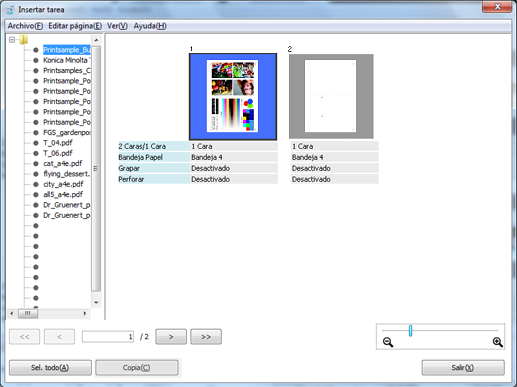Select T_04.pdf in the tree
This screenshot has height=387, width=517.
click(58, 143)
